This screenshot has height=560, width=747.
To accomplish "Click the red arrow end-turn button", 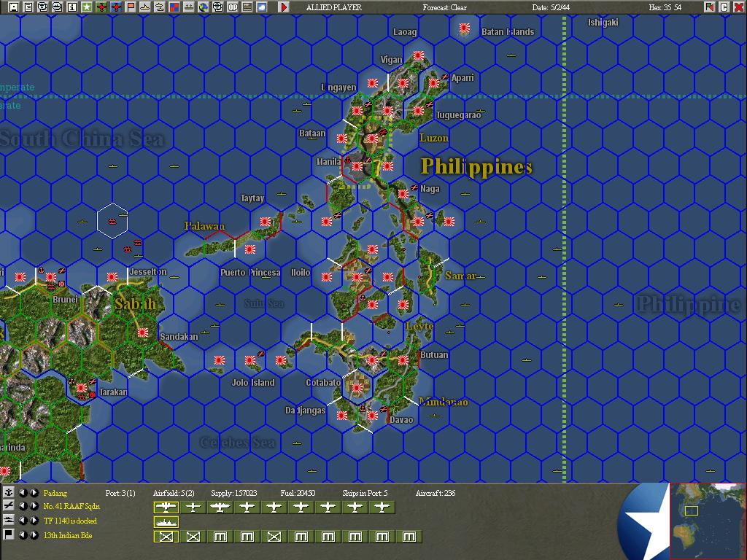I will click(x=284, y=7).
